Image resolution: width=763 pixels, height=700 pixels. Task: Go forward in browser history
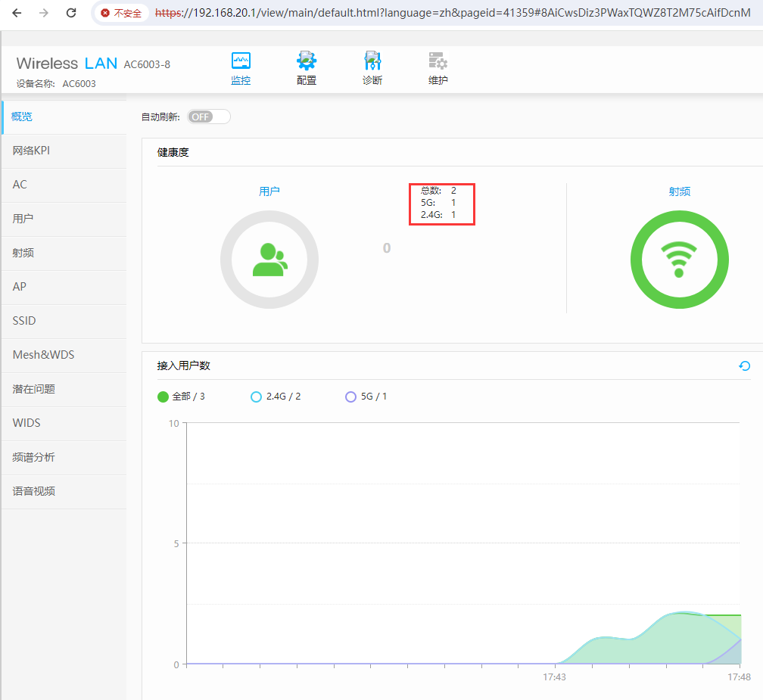point(44,13)
